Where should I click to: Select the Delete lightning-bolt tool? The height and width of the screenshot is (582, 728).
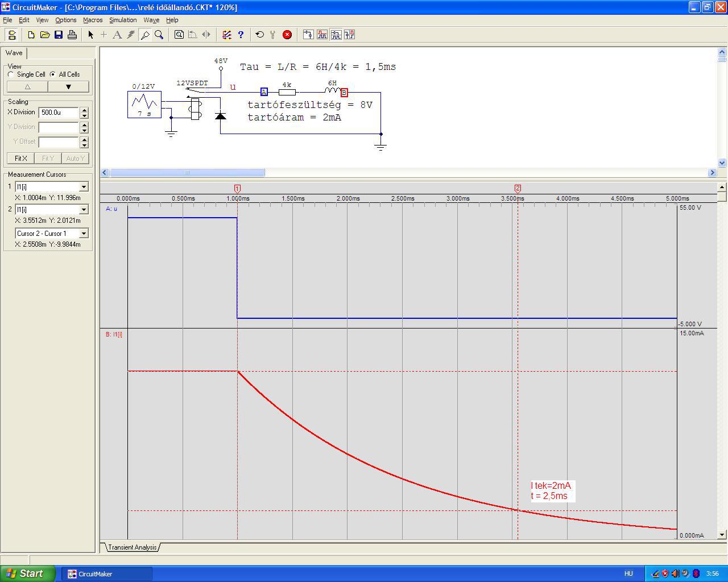[x=131, y=35]
